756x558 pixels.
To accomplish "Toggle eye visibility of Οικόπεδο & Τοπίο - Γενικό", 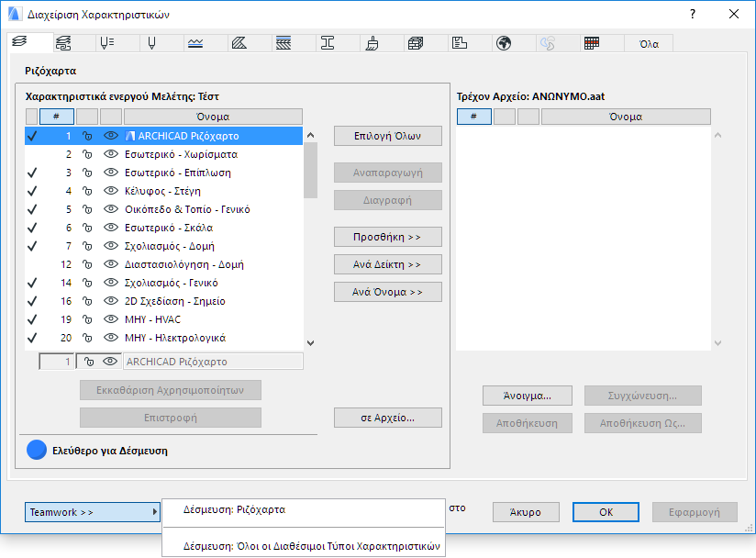I will pyautogui.click(x=111, y=209).
